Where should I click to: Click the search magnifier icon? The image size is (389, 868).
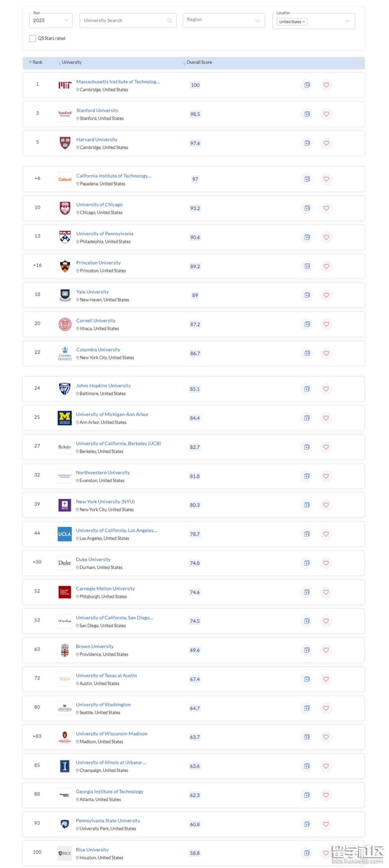click(170, 21)
